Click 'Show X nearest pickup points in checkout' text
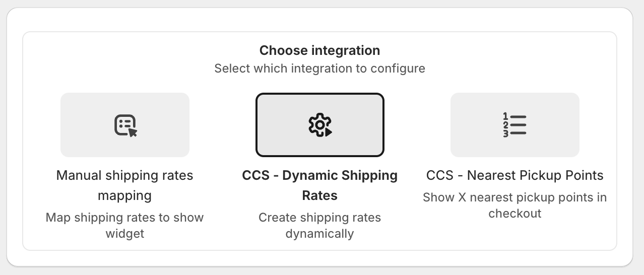644x275 pixels. (x=514, y=197)
